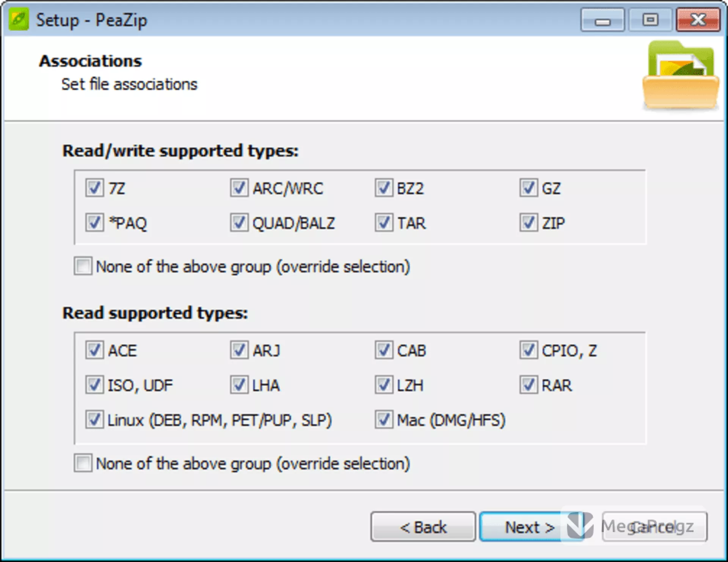The width and height of the screenshot is (728, 562).
Task: Uncheck Linux (DEB, RPM, PET/PUP, SLP)
Action: tap(94, 420)
